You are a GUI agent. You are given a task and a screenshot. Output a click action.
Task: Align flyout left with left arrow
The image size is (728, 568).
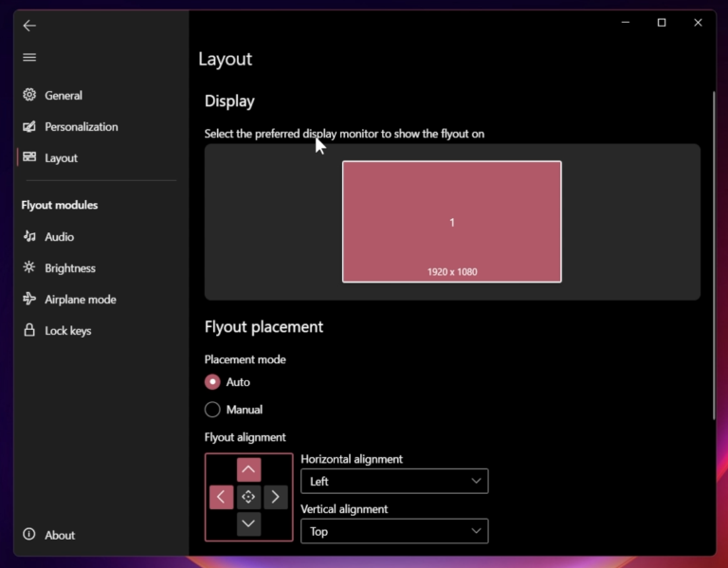[221, 497]
